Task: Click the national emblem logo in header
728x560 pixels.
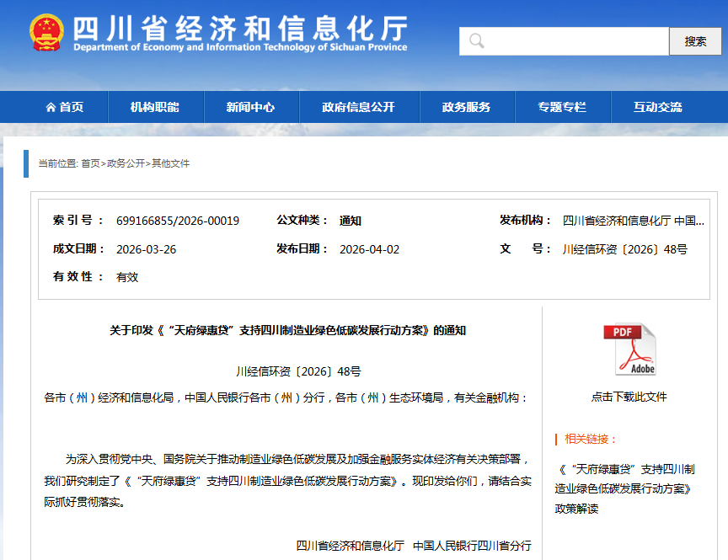Action: (46, 34)
